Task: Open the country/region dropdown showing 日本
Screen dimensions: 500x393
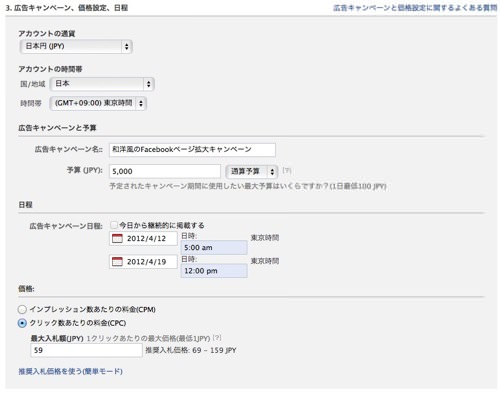Action: [102, 84]
